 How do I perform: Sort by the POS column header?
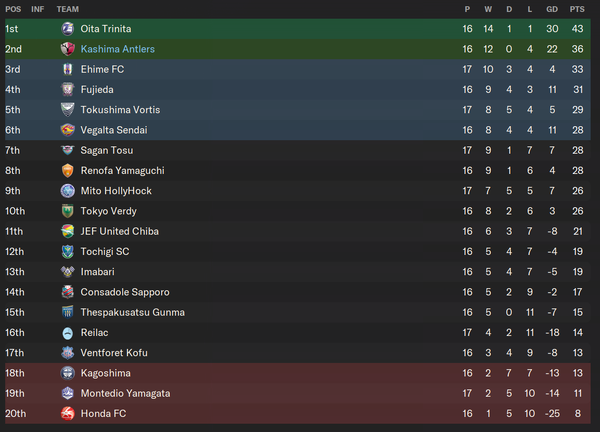coord(13,9)
